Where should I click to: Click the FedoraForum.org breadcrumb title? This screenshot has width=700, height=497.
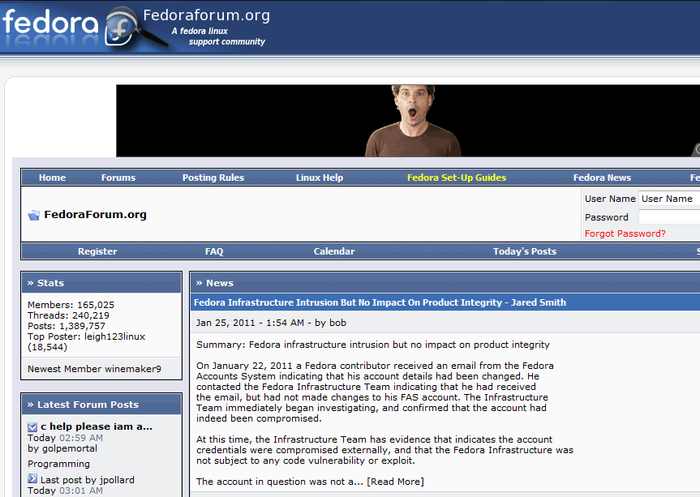tap(95, 215)
